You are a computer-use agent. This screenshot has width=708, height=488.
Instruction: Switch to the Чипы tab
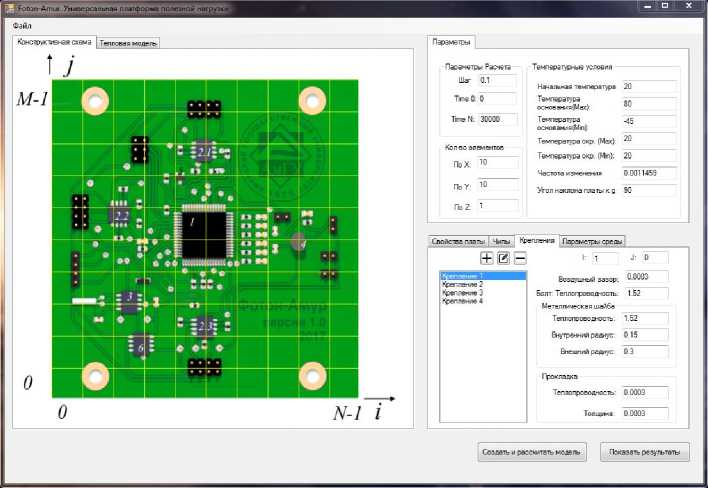click(502, 241)
